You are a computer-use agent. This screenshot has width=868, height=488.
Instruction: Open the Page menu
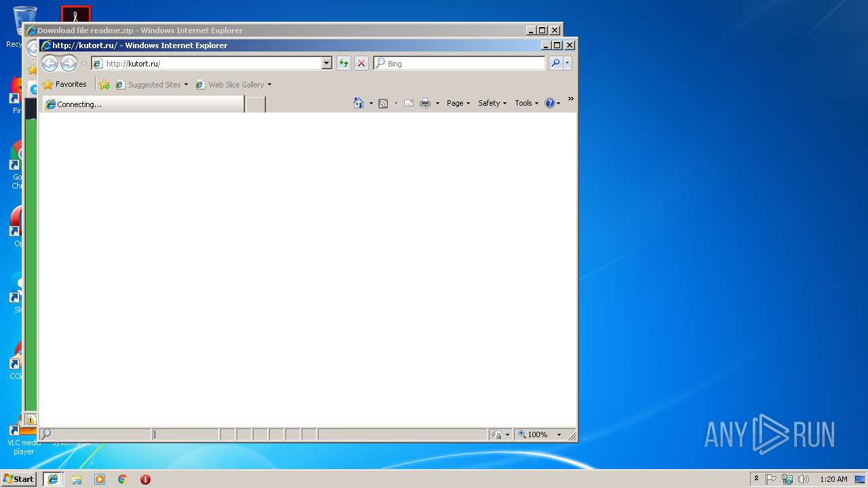[458, 103]
